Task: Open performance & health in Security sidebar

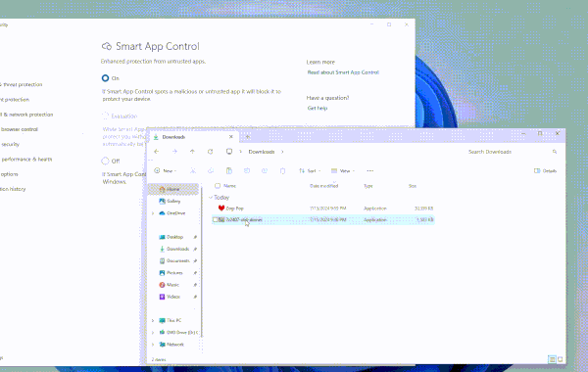Action: (x=26, y=160)
